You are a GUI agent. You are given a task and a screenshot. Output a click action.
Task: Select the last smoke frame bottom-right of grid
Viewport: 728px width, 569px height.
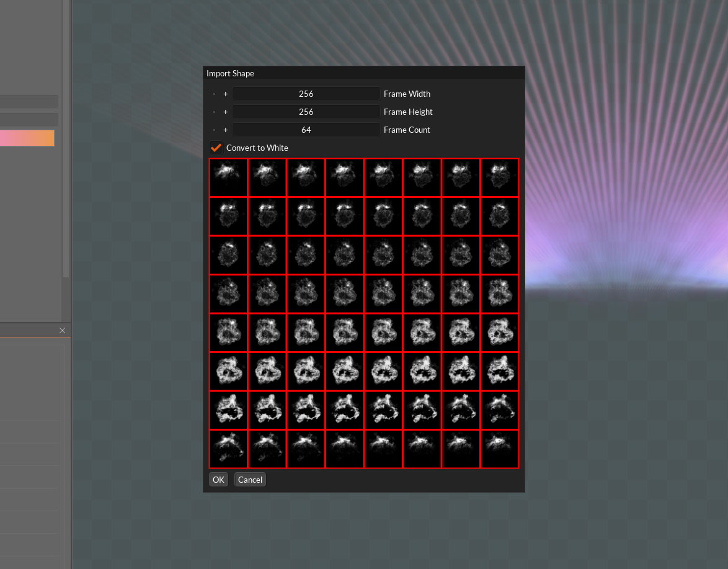click(x=499, y=449)
